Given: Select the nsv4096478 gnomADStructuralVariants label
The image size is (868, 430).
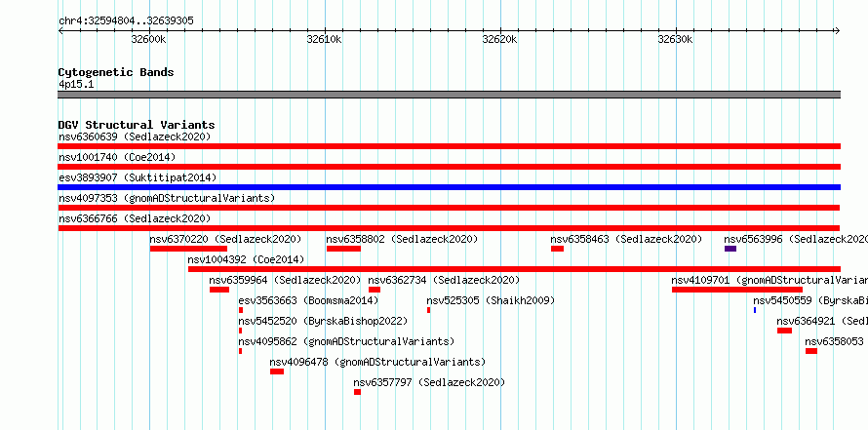Looking at the screenshot, I should coord(377,362).
